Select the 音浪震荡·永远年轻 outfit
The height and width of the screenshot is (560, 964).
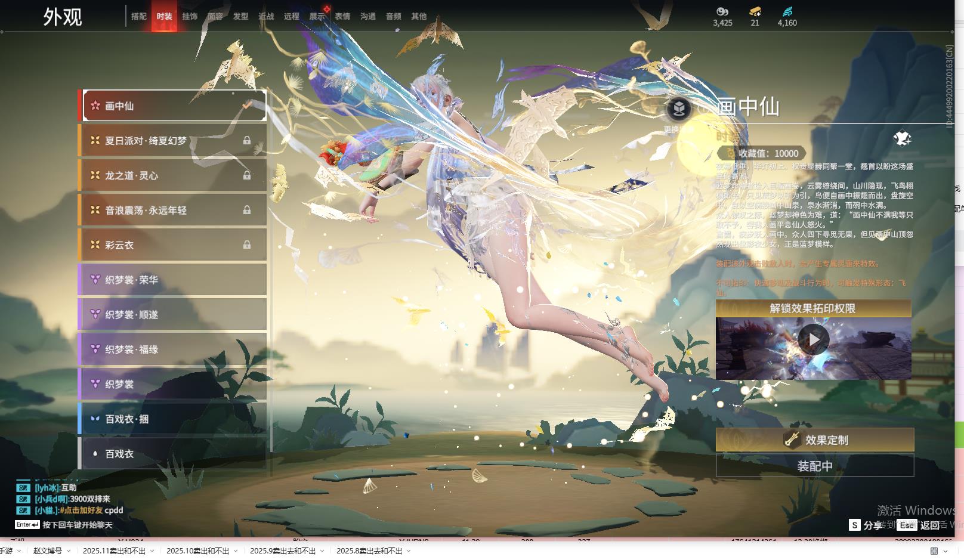[173, 210]
